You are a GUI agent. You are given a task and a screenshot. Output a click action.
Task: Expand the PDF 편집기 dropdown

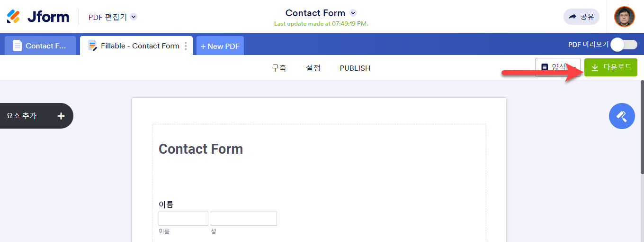(134, 17)
